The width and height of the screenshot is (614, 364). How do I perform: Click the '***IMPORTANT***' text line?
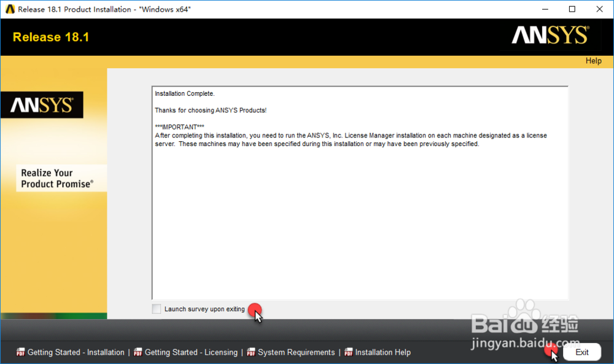click(x=179, y=127)
